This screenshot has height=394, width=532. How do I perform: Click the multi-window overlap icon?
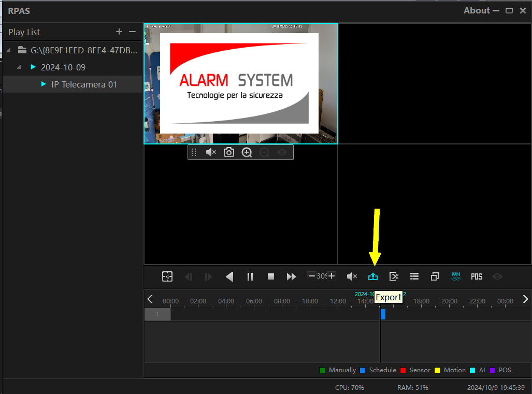point(435,276)
